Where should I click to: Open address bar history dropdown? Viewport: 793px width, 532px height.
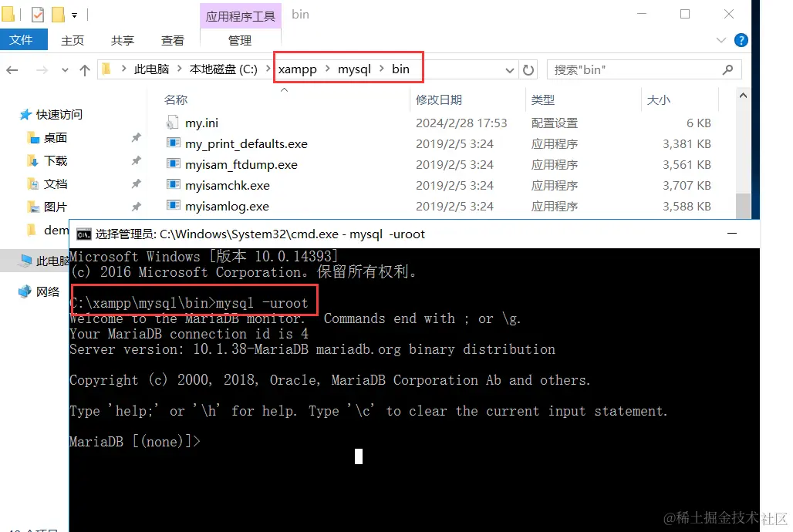tap(510, 70)
